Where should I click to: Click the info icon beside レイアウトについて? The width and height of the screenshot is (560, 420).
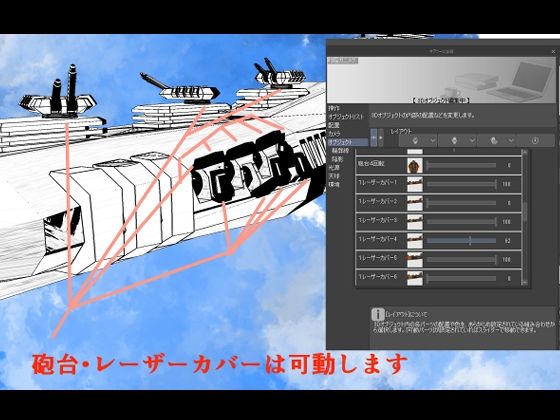pos(377,314)
